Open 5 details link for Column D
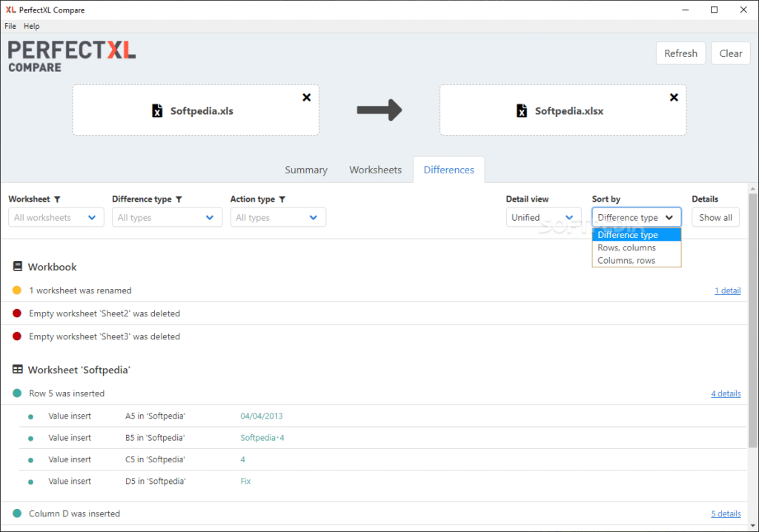 (x=726, y=513)
